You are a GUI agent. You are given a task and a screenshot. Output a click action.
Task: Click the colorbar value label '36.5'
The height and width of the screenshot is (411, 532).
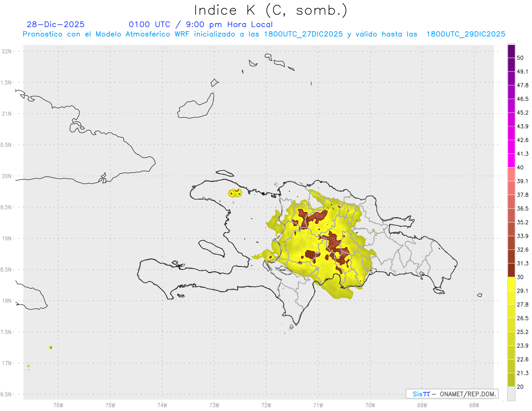tap(523, 208)
